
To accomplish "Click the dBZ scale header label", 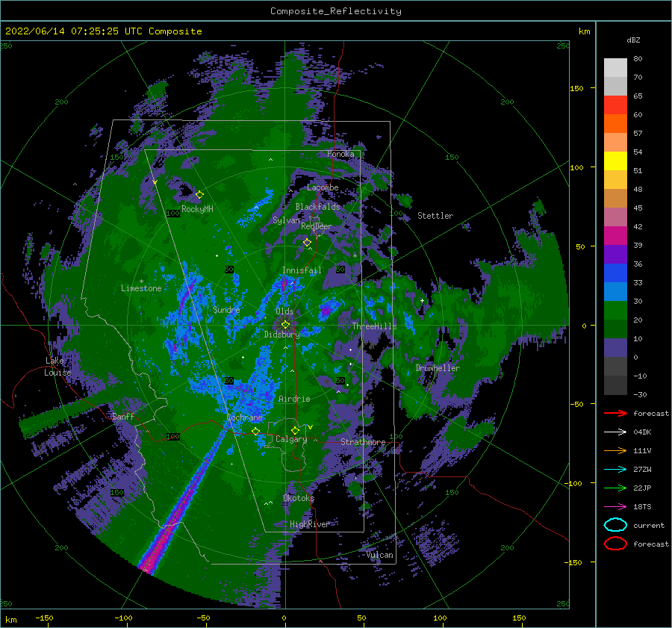I will coord(633,40).
